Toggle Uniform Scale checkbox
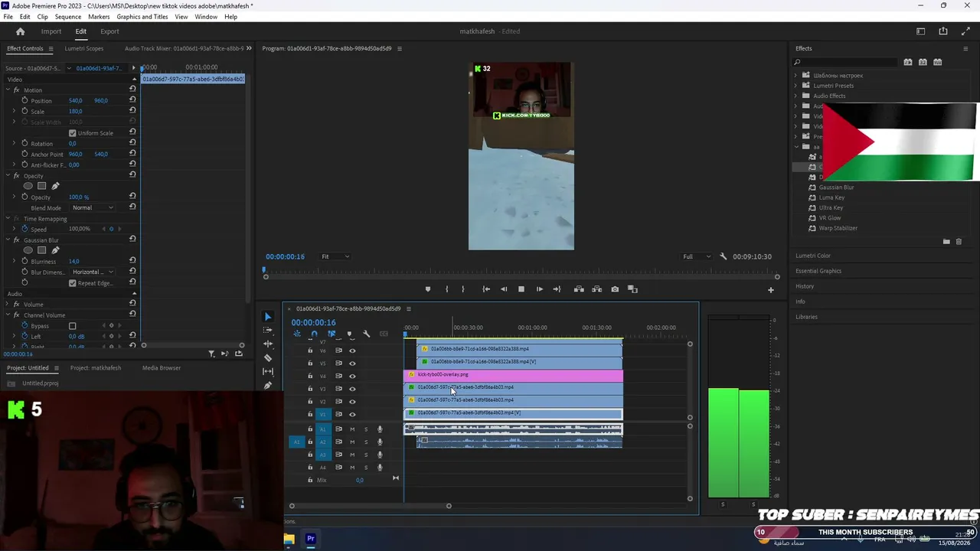Screen dimensions: 980x551 point(73,133)
